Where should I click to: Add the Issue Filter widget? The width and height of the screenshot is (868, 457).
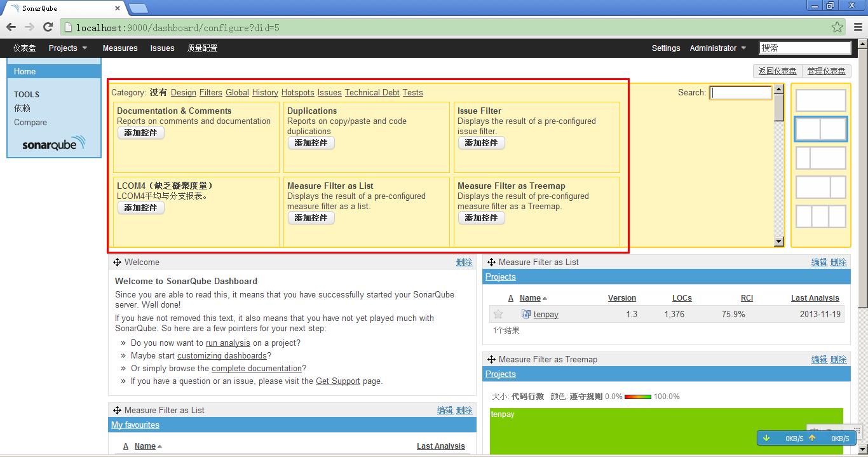click(x=482, y=143)
